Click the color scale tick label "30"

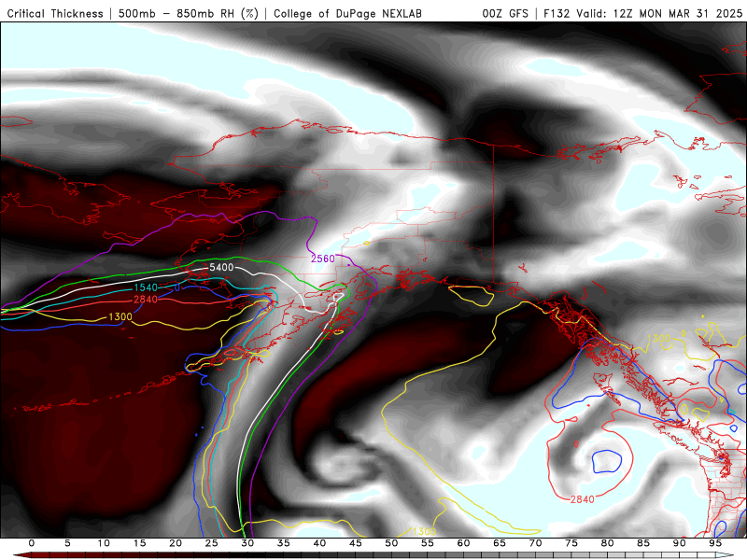point(247,543)
